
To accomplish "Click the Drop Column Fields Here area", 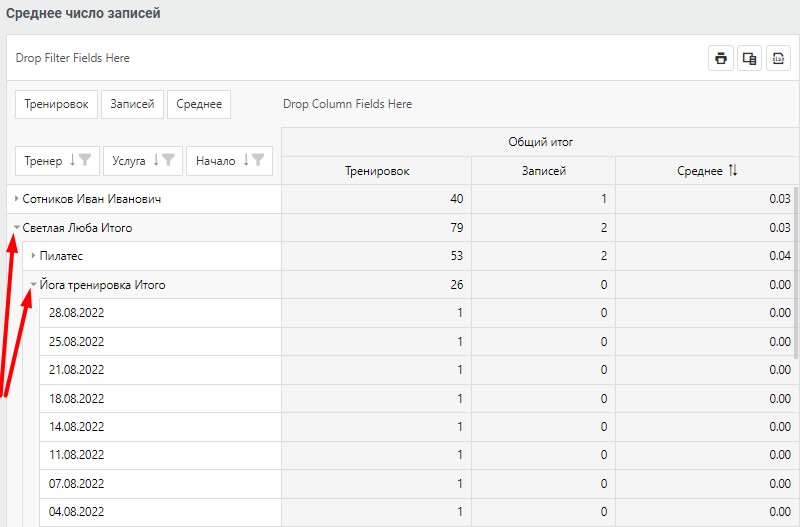I will pyautogui.click(x=347, y=104).
